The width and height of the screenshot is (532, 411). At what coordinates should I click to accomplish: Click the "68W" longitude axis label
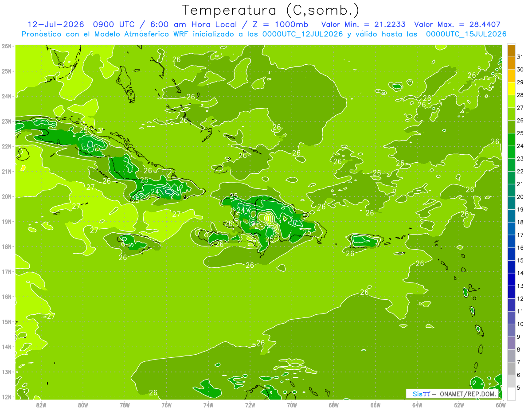click(x=334, y=405)
